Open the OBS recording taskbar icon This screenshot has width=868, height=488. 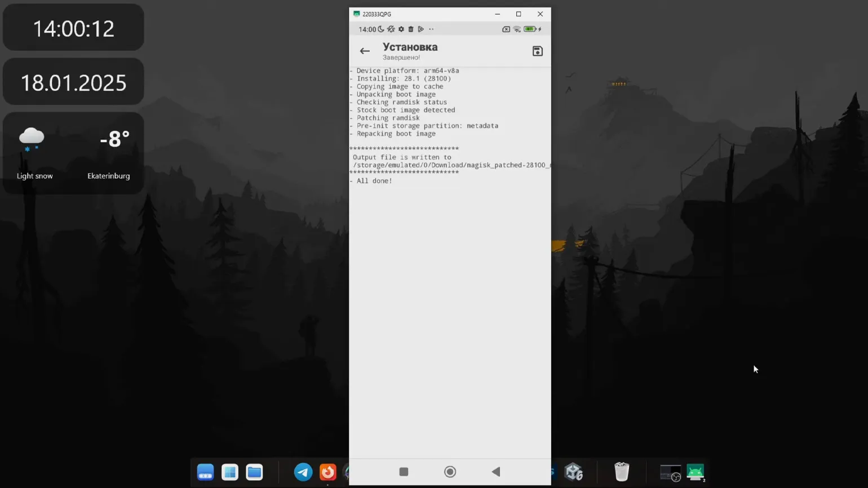[670, 472]
